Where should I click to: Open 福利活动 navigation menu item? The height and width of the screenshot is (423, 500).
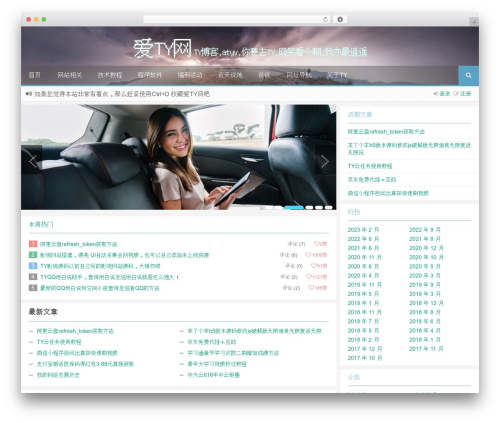(x=190, y=75)
